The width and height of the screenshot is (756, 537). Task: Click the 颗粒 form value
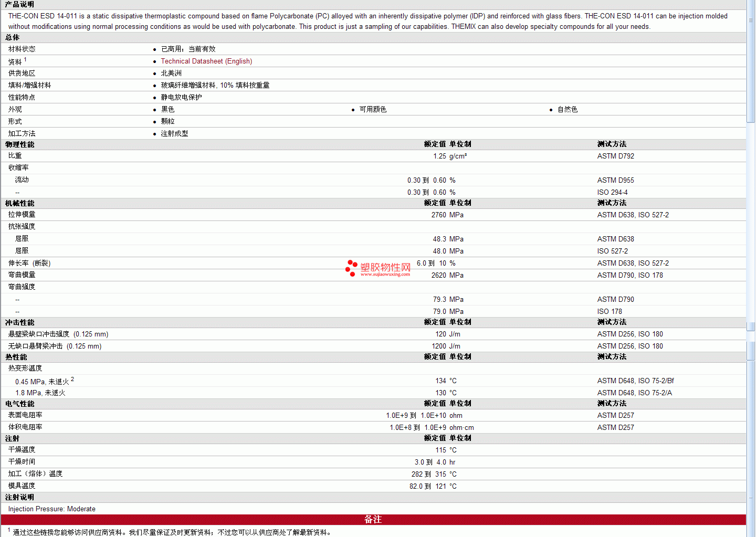[x=167, y=121]
